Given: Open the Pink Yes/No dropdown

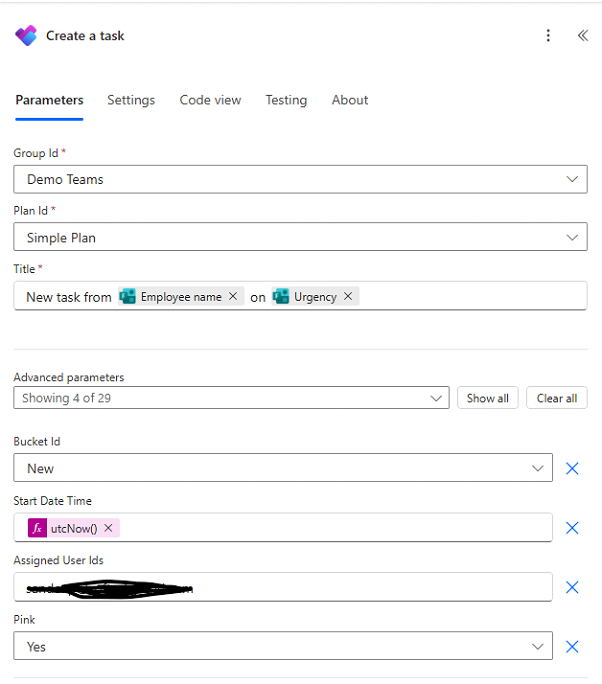Looking at the screenshot, I should click(538, 647).
